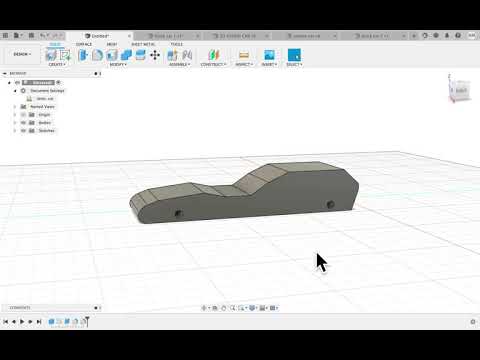Click the Comments panel pin dot
The height and width of the screenshot is (360, 480).
(96, 308)
